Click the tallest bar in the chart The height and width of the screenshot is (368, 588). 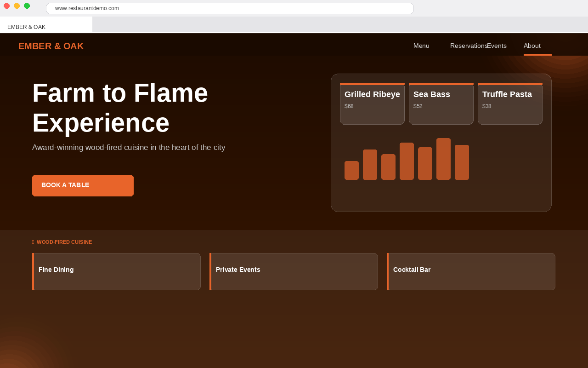coord(443,159)
